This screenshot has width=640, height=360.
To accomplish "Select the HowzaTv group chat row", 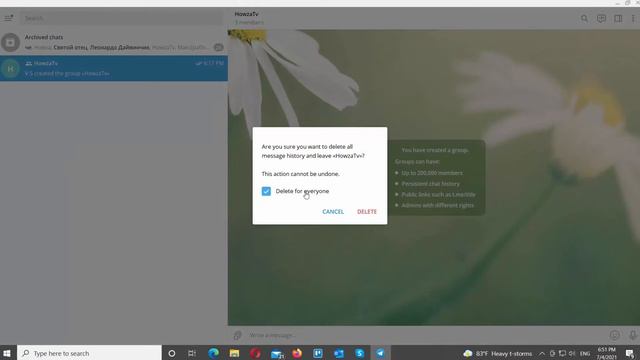I will 113,68.
